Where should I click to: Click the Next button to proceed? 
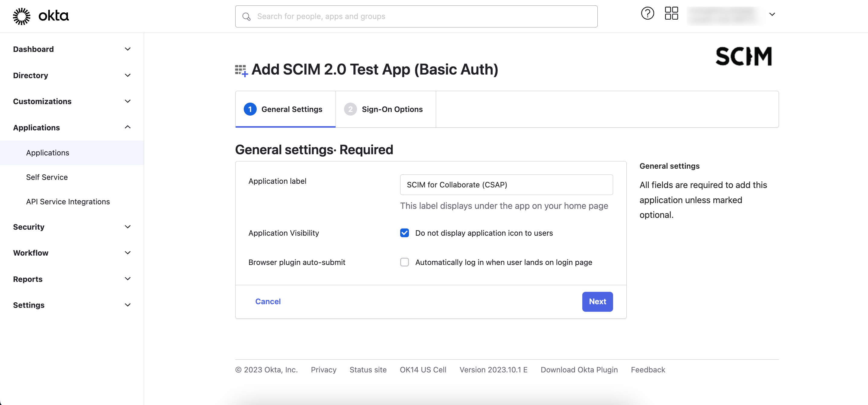[x=597, y=301]
